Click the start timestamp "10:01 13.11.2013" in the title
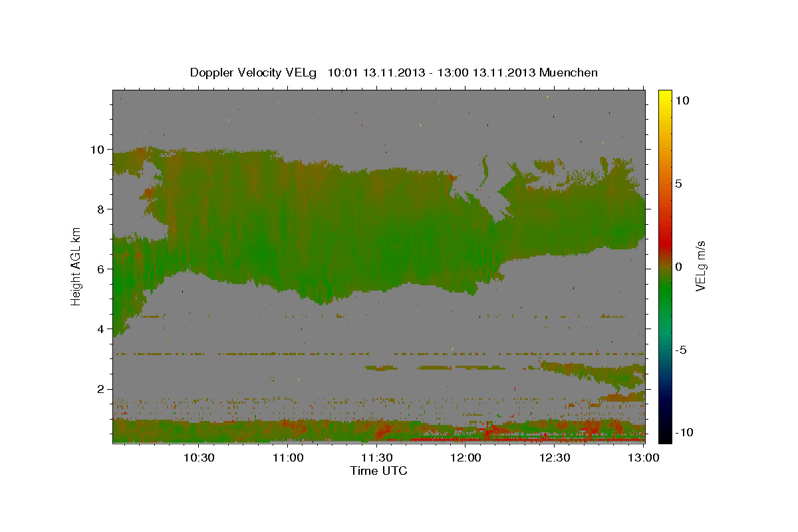 pos(377,72)
